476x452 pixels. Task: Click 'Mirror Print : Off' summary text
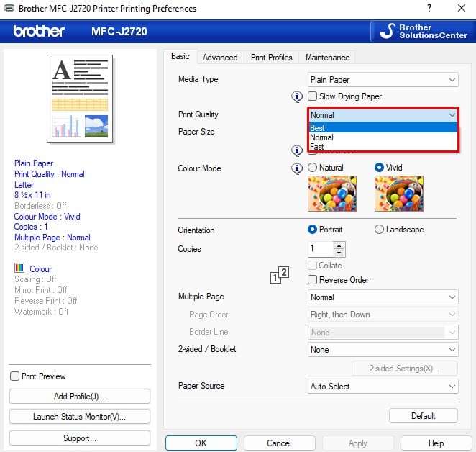41,290
